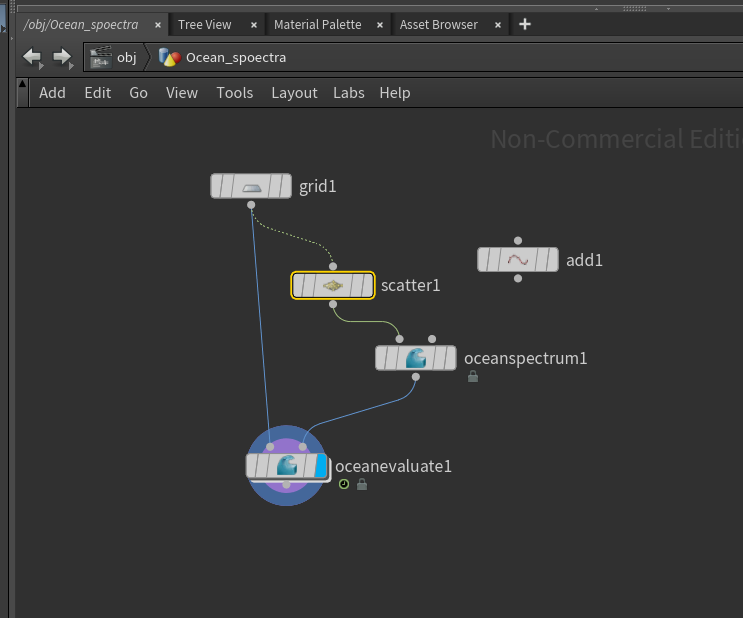Click the lock badge under oceanspectrum1
The image size is (743, 618).
click(473, 377)
